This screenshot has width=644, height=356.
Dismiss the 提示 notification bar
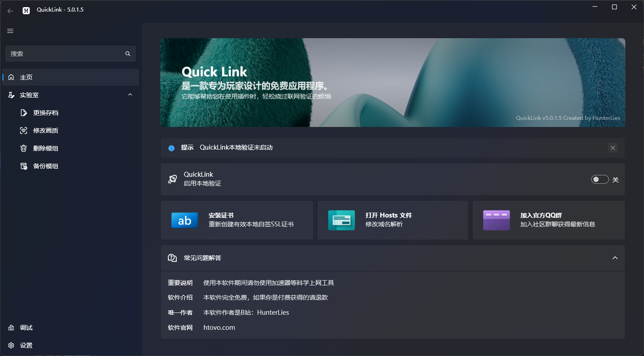coord(613,148)
